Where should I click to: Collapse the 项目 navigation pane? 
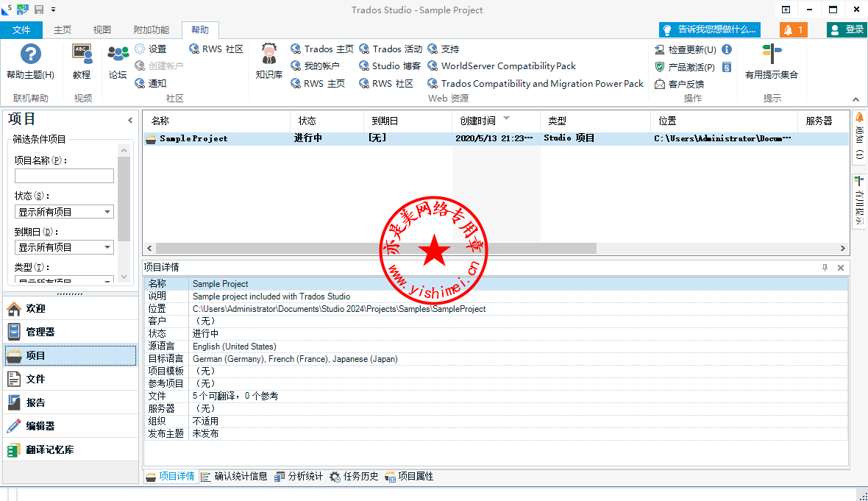130,120
